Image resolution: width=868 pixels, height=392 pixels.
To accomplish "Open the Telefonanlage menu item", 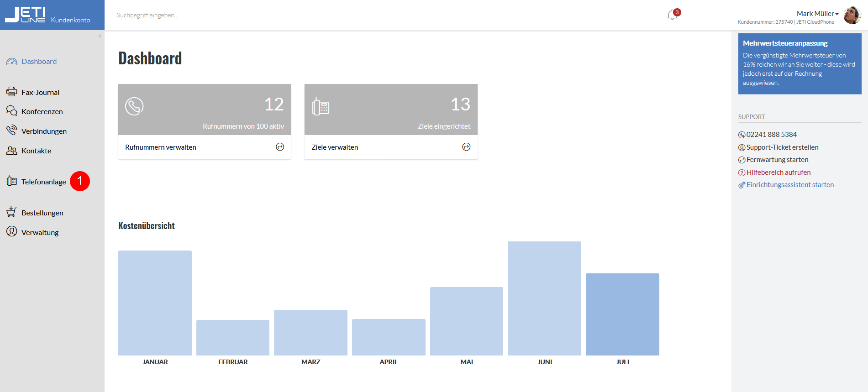I will (43, 182).
